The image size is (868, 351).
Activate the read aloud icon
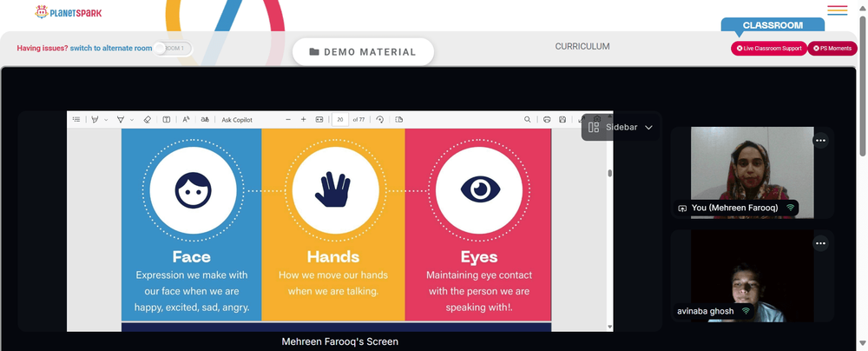[x=186, y=119]
